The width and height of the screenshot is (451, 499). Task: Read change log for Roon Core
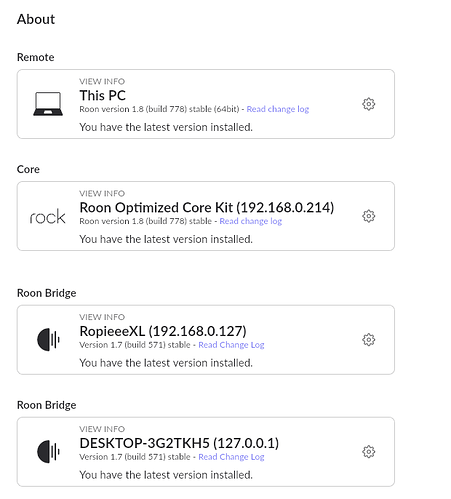point(251,221)
